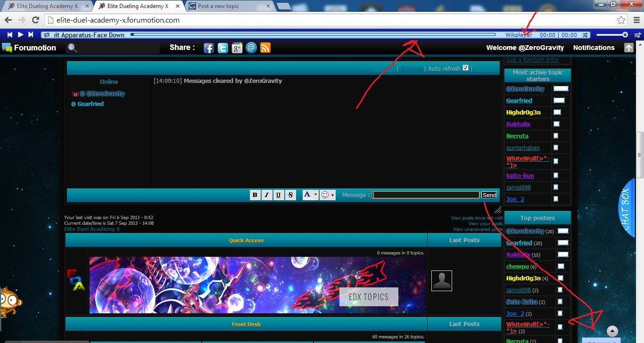Open Gearfried in the Online list

click(x=91, y=104)
